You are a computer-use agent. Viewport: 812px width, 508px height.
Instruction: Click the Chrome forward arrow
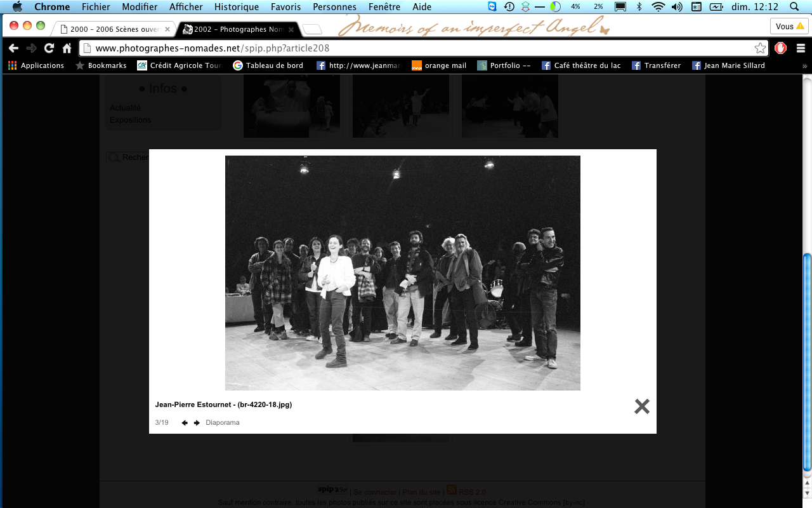[32, 48]
